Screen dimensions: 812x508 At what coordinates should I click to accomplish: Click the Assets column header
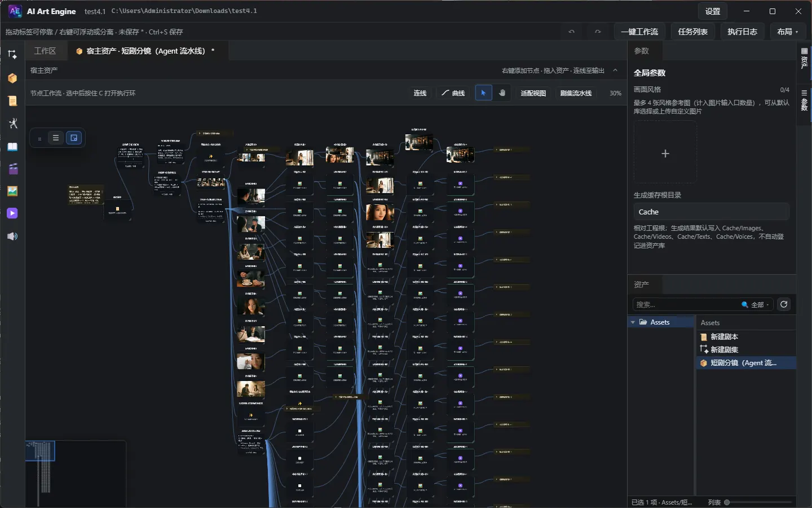pos(710,323)
